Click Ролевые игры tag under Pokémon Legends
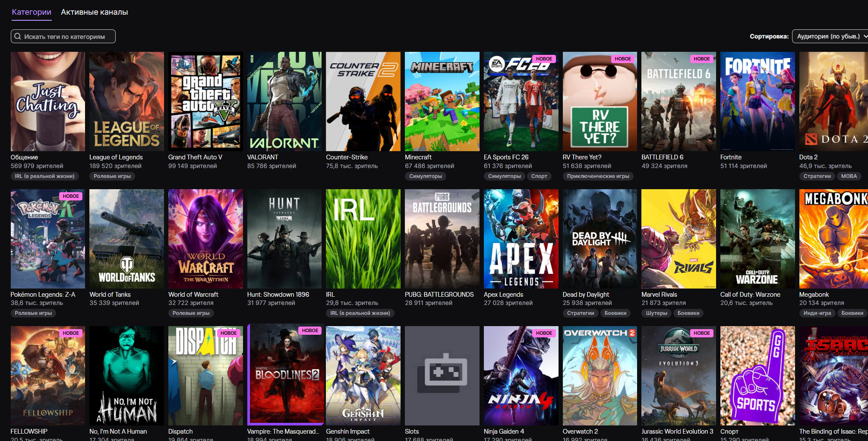This screenshot has height=441, width=868. (33, 313)
